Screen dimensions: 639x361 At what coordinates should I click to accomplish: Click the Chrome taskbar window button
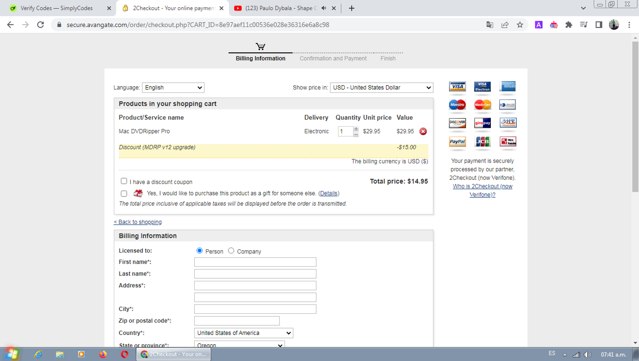[174, 354]
